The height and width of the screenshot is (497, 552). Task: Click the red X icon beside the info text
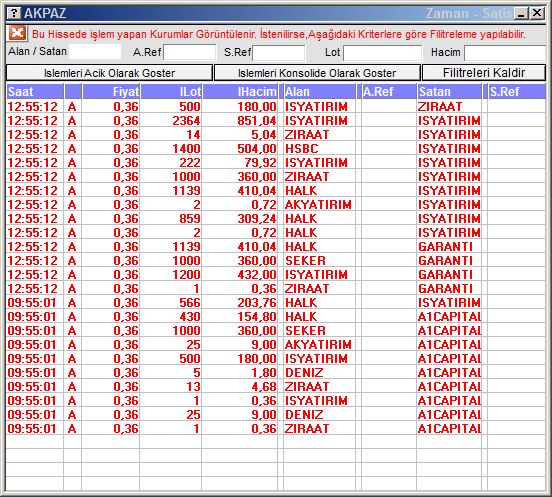17,34
